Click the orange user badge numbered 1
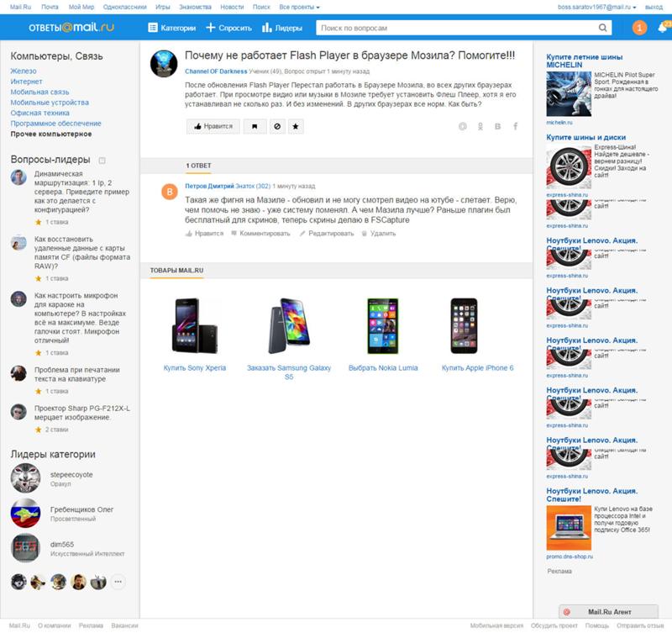 639,28
